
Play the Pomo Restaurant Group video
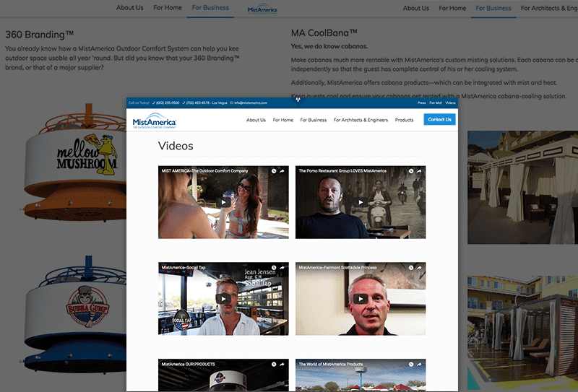click(x=361, y=202)
